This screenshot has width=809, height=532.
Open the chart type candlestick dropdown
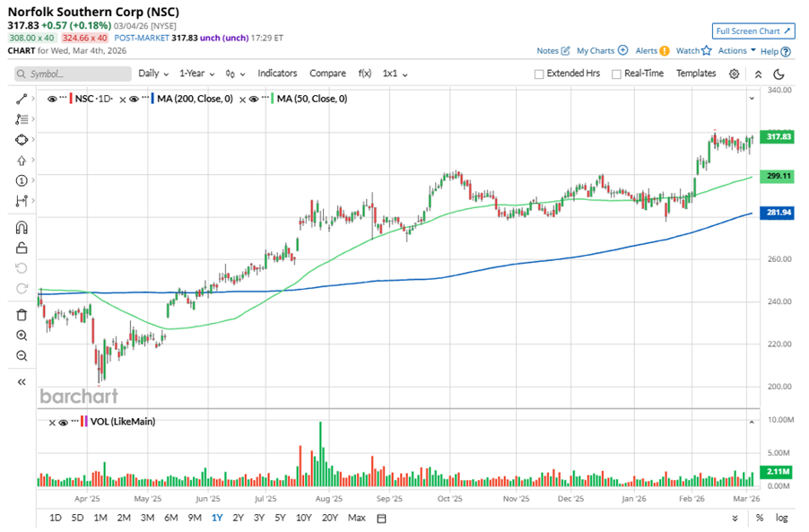235,74
